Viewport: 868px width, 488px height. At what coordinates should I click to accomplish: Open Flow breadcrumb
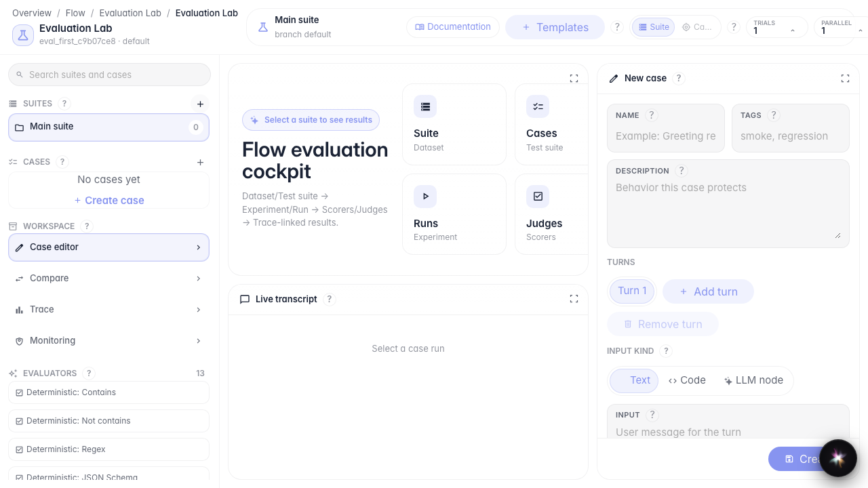(x=75, y=13)
